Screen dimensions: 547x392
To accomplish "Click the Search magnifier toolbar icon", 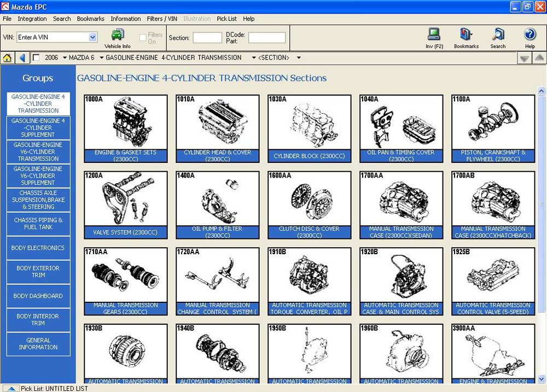I will click(x=498, y=35).
